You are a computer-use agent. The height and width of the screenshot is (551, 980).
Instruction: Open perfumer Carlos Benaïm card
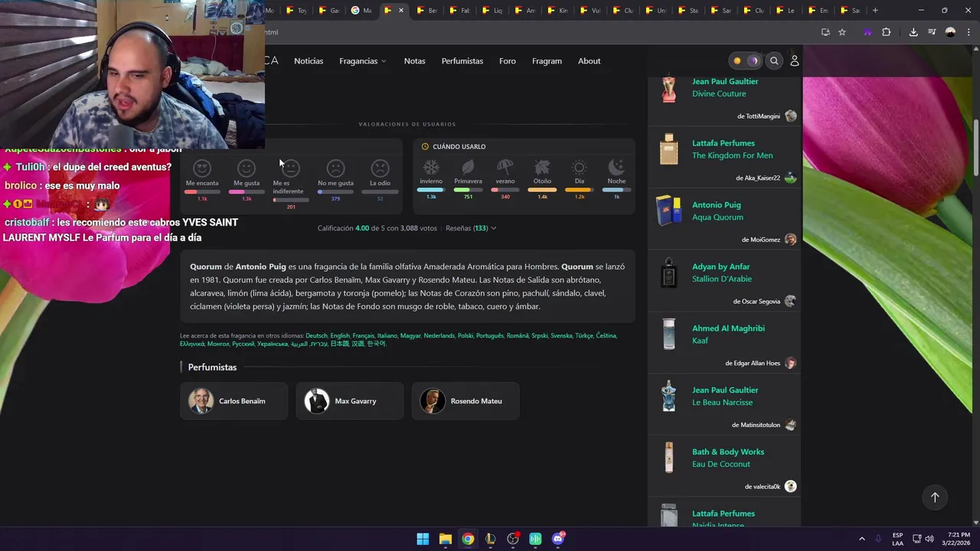click(x=234, y=401)
